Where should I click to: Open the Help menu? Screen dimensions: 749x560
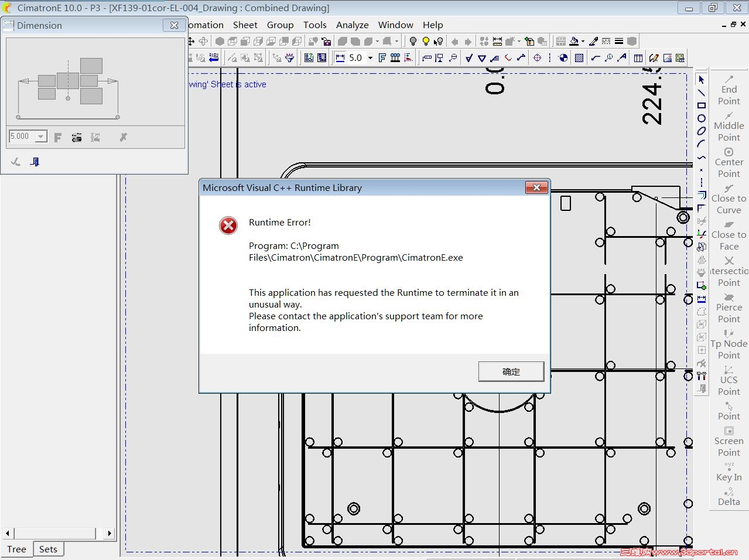pyautogui.click(x=433, y=25)
